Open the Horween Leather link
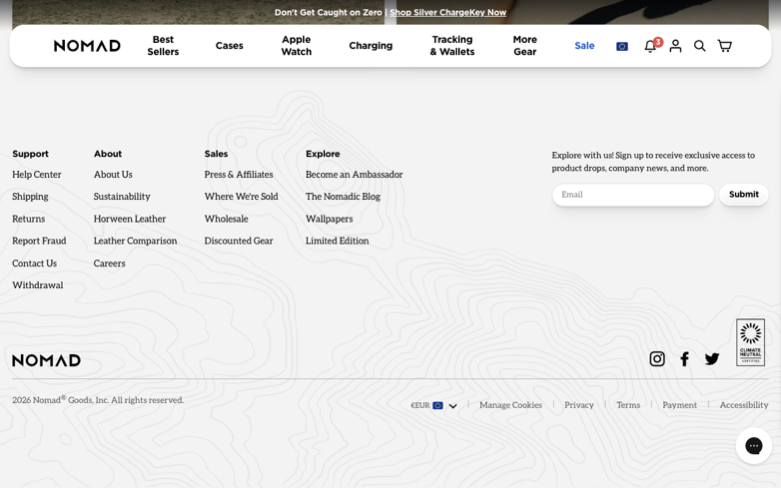781x488 pixels. (130, 219)
